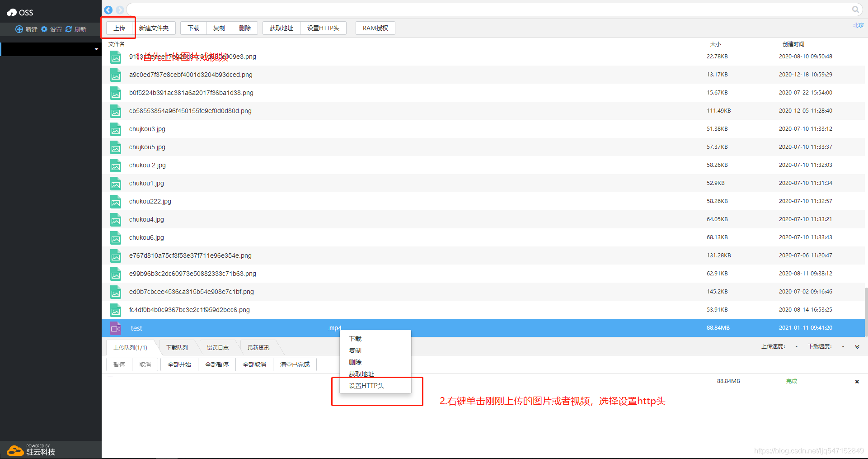Click the 刷新 refresh icon in sidebar

(x=69, y=29)
